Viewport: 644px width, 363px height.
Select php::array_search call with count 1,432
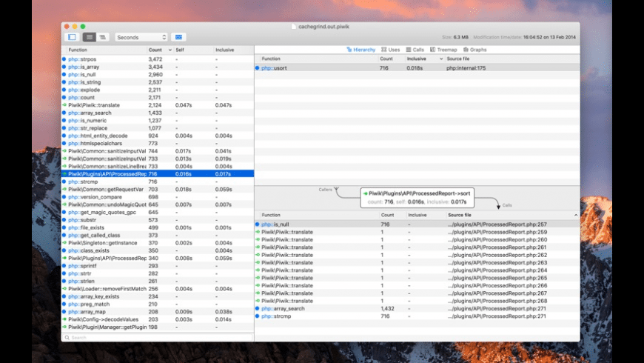[x=417, y=309]
